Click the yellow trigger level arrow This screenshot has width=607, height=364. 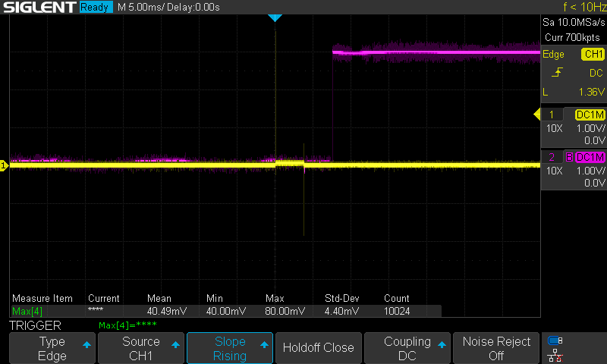pyautogui.click(x=537, y=114)
